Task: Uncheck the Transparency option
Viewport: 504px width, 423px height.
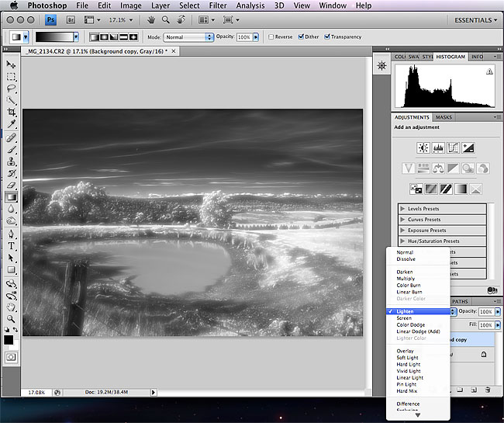Action: point(327,36)
